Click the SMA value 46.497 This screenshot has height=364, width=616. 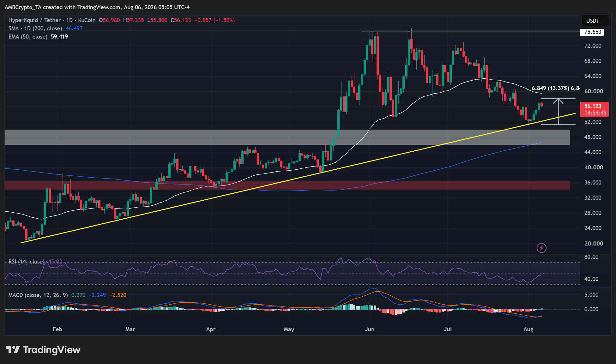point(74,28)
